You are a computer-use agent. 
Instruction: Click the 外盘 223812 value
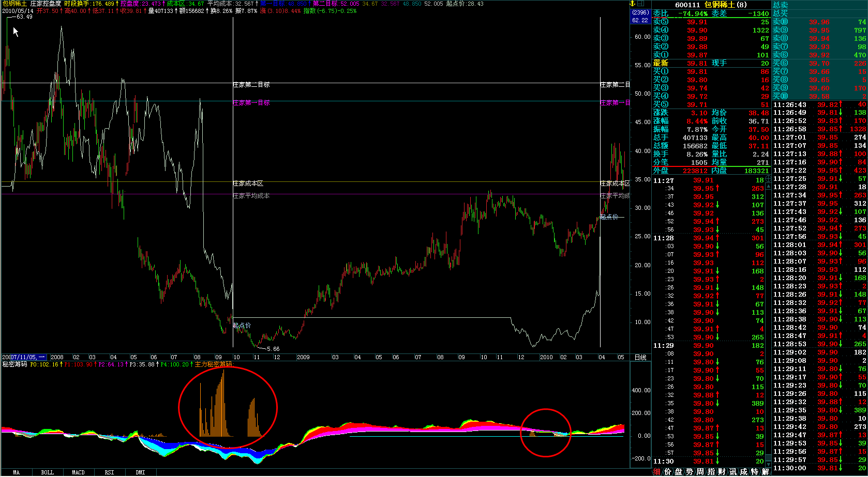coord(695,171)
